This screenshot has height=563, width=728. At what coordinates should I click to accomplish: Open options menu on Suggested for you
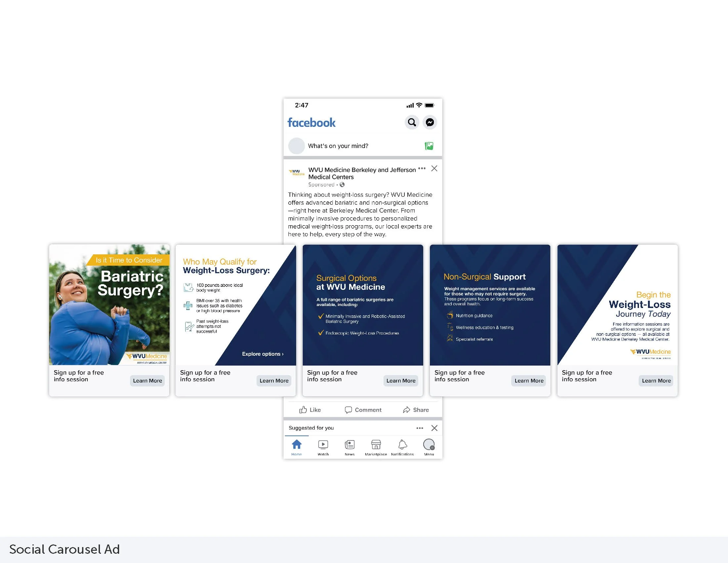[419, 428]
